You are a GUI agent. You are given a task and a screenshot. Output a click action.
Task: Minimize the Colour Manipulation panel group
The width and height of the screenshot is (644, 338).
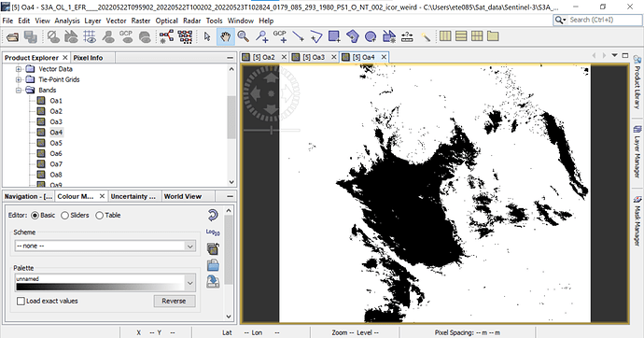230,196
